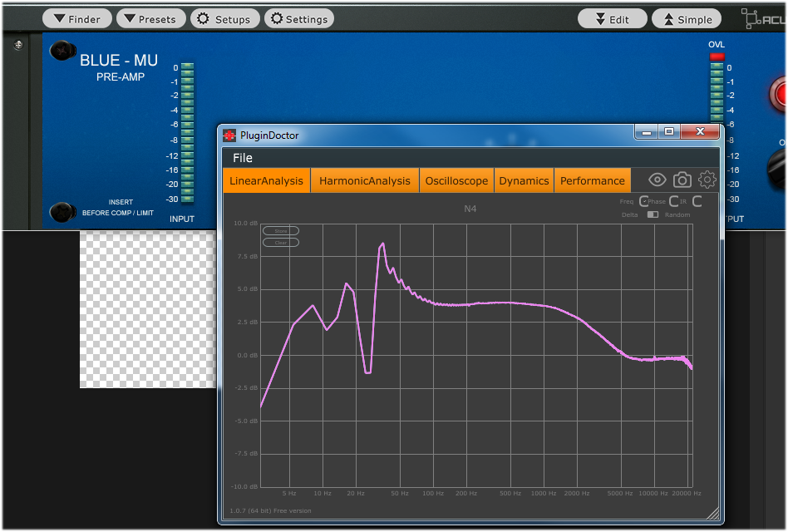788x532 pixels.
Task: Minimize the PluginDoctor window
Action: coord(647,132)
